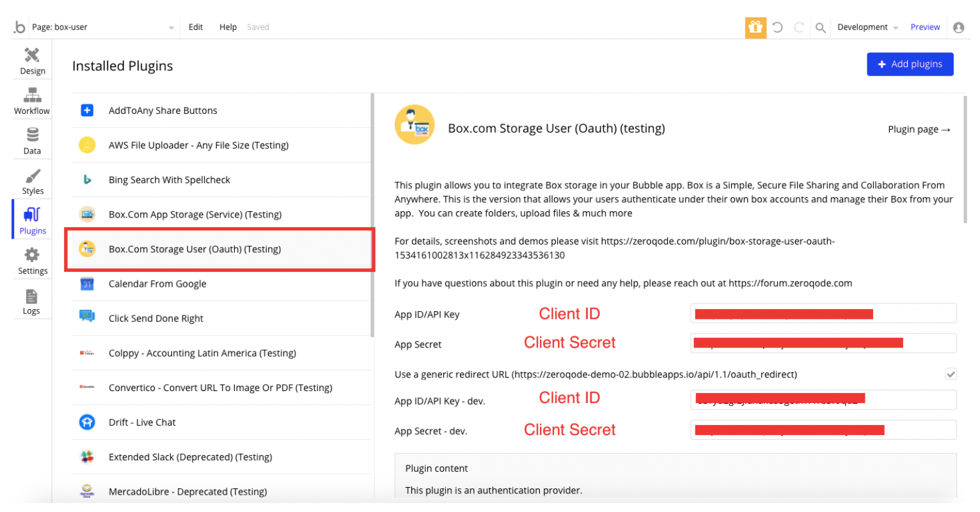The width and height of the screenshot is (980, 512).
Task: Click the App ID/API Key - dev. field
Action: (x=823, y=399)
